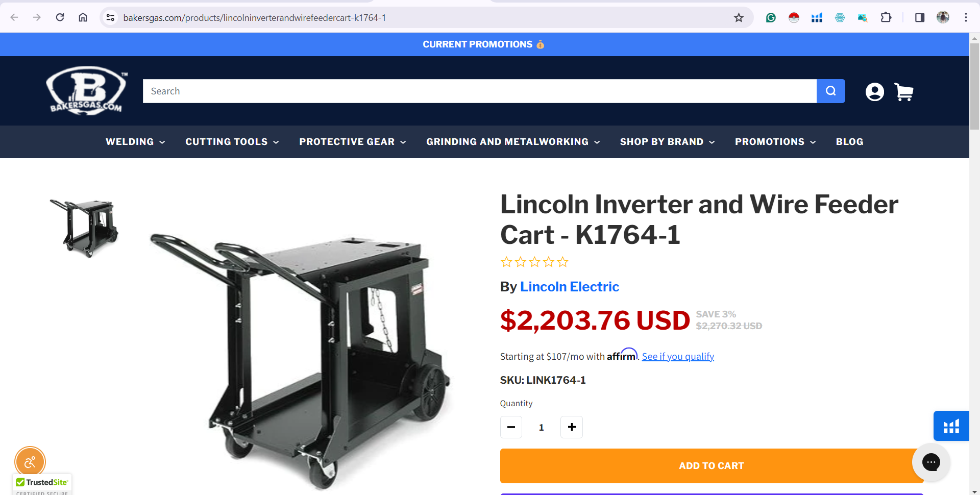980x495 pixels.
Task: Select the cart product thumbnail image
Action: pos(85,228)
